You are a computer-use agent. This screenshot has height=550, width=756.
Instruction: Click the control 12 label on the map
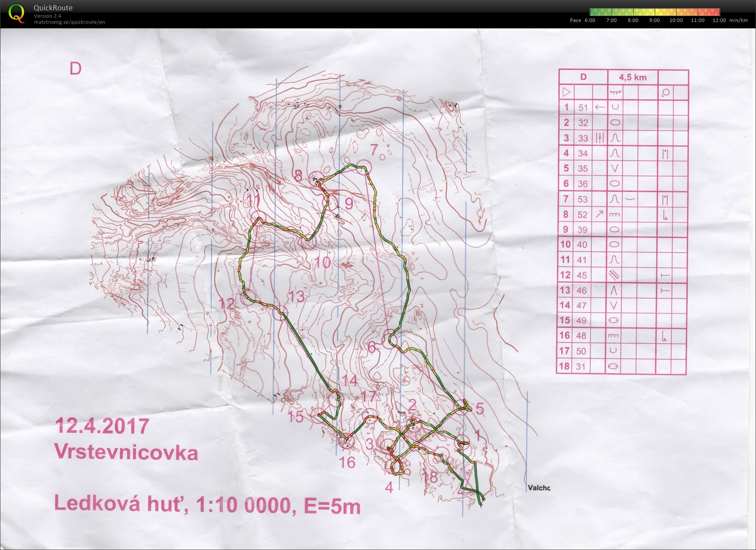point(227,303)
